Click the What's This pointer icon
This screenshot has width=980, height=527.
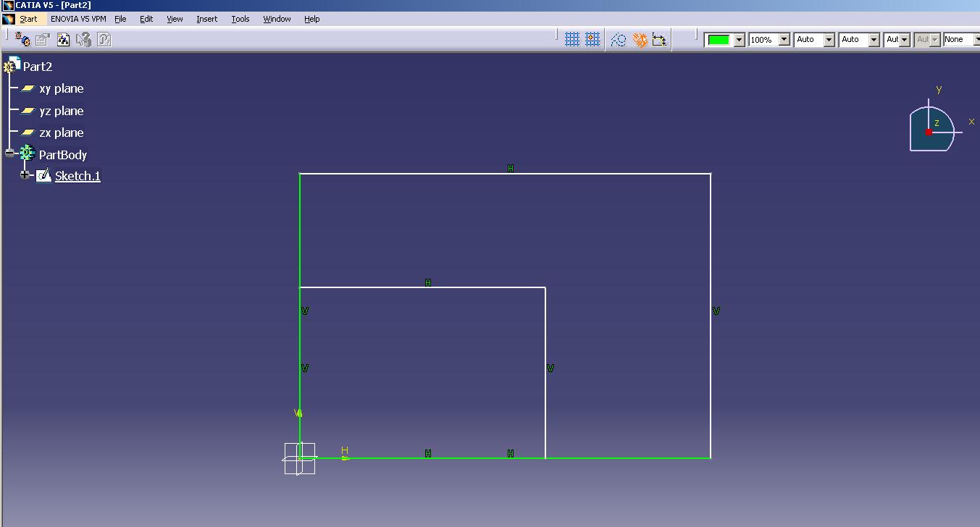coord(83,39)
